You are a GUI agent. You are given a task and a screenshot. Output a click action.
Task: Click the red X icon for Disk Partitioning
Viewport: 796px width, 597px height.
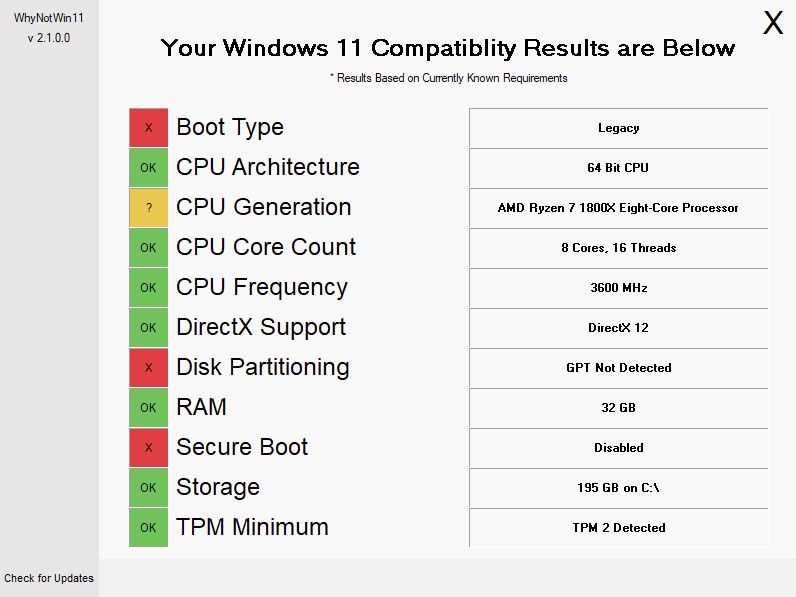coord(148,368)
